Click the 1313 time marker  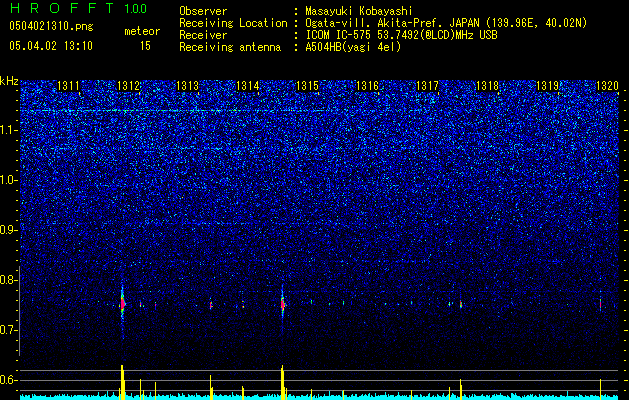[x=188, y=86]
